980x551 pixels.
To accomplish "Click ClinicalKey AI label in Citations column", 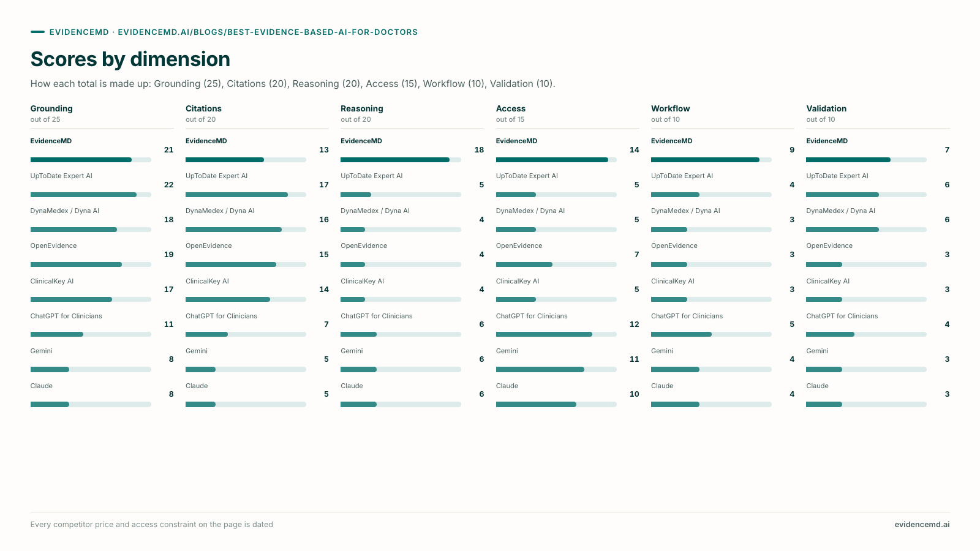I will tap(207, 282).
